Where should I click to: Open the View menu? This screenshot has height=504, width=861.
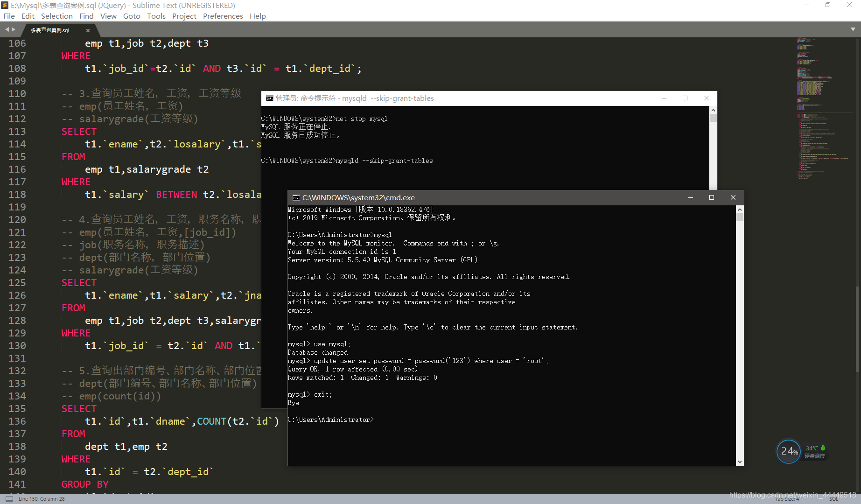pyautogui.click(x=108, y=16)
